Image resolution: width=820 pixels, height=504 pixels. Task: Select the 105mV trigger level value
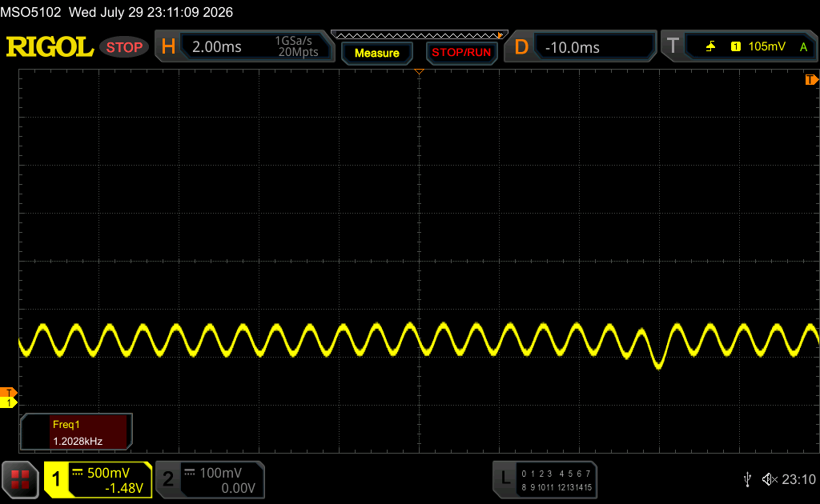point(766,46)
